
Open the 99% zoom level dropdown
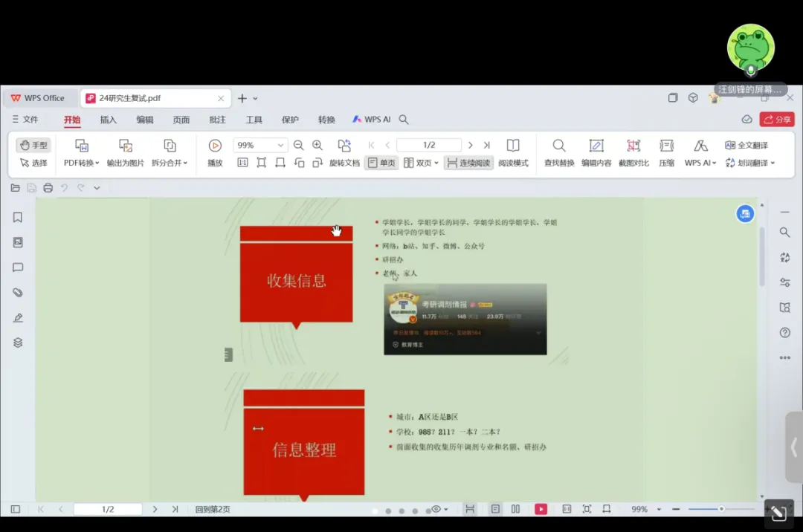click(x=280, y=146)
